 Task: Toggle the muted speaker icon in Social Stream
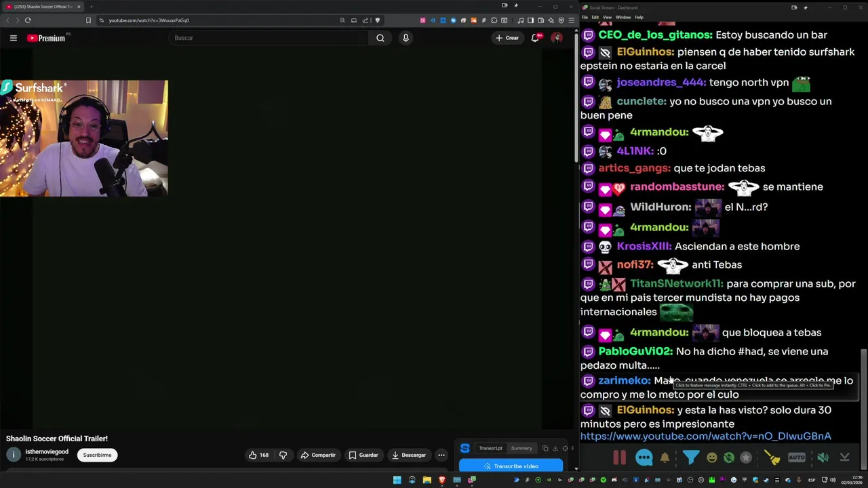823,457
